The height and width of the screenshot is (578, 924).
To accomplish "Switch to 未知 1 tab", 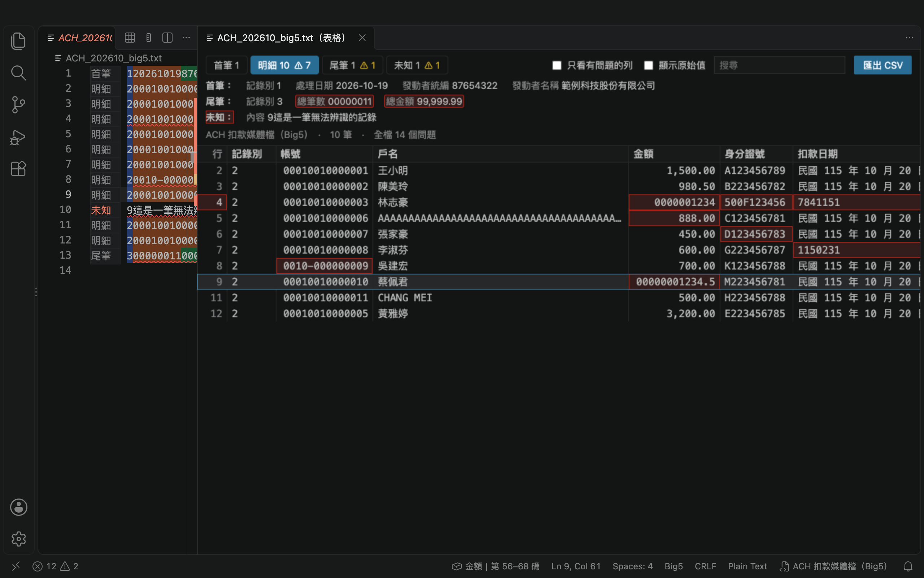I will [x=417, y=65].
